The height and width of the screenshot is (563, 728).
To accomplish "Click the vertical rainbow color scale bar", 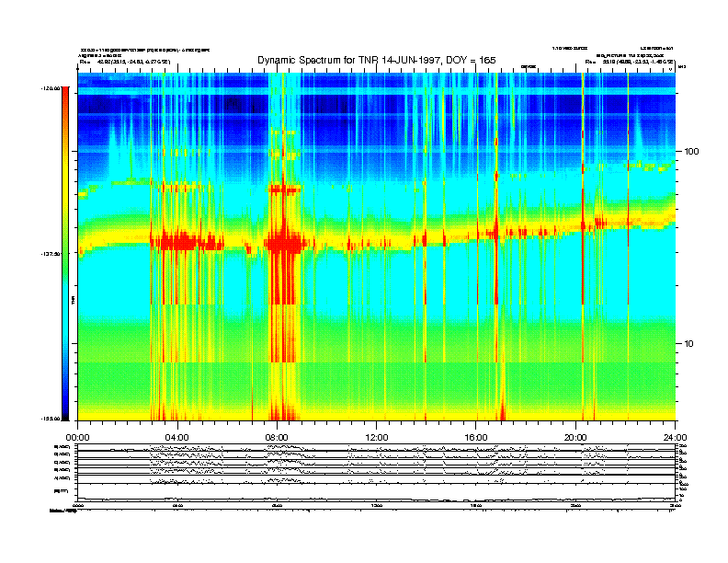I will [65, 254].
